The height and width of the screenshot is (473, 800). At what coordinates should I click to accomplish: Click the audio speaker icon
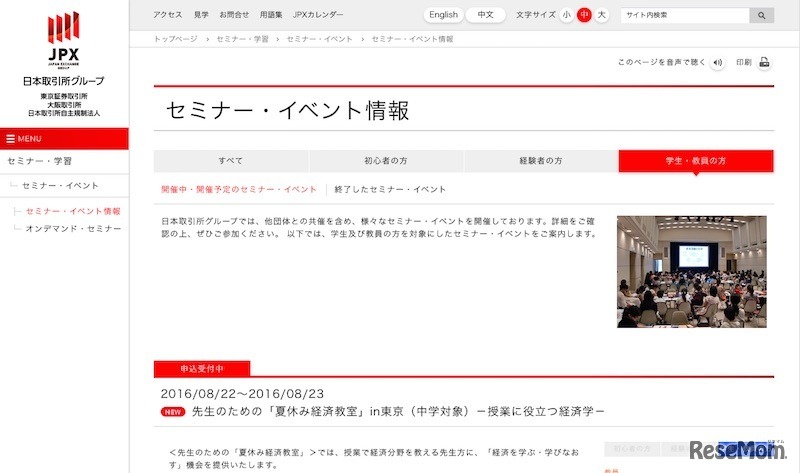coord(717,63)
